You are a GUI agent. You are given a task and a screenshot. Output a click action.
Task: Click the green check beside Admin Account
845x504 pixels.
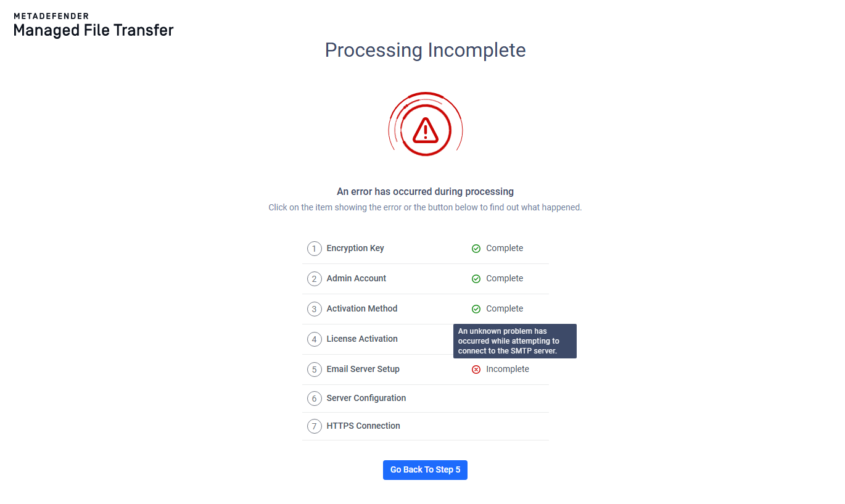click(476, 279)
